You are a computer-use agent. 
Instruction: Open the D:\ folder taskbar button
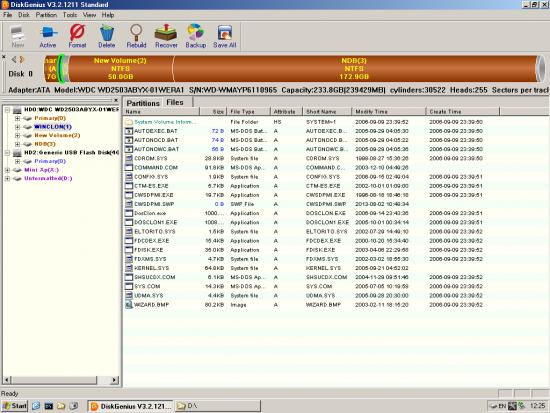218,406
